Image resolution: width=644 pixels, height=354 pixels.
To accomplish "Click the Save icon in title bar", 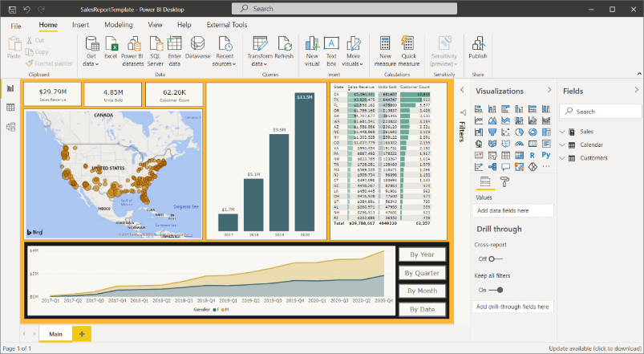I will pos(12,9).
